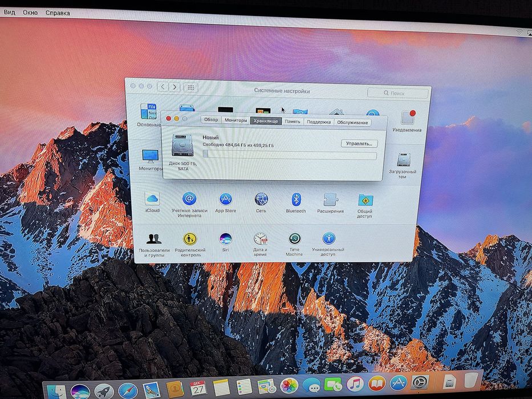
Task: Open Reminders from the Dock
Action: (244, 387)
